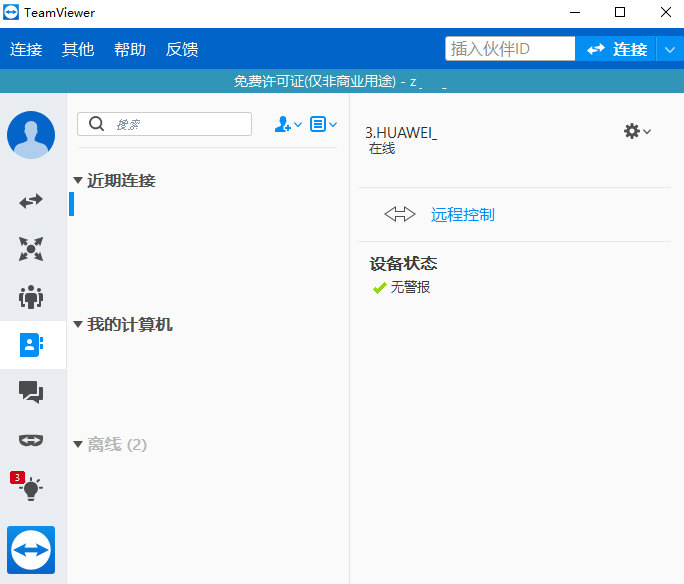The width and height of the screenshot is (684, 584).
Task: Open the Meeting sidebar icon
Action: (x=31, y=297)
